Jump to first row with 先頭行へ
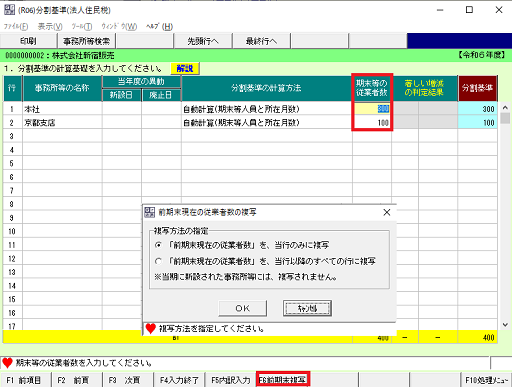 203,41
